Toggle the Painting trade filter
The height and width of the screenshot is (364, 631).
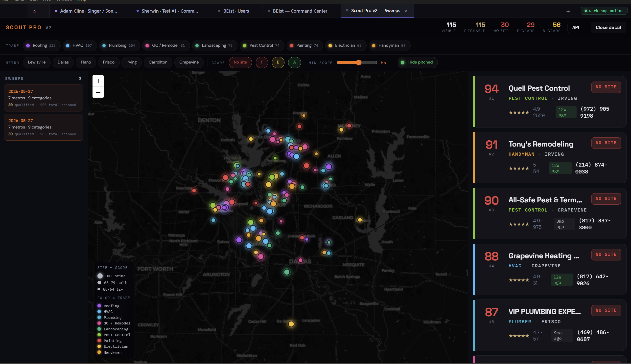coord(305,45)
